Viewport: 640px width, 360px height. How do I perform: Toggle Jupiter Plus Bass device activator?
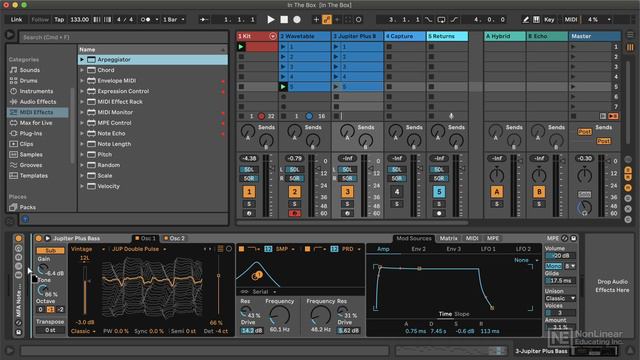point(38,238)
